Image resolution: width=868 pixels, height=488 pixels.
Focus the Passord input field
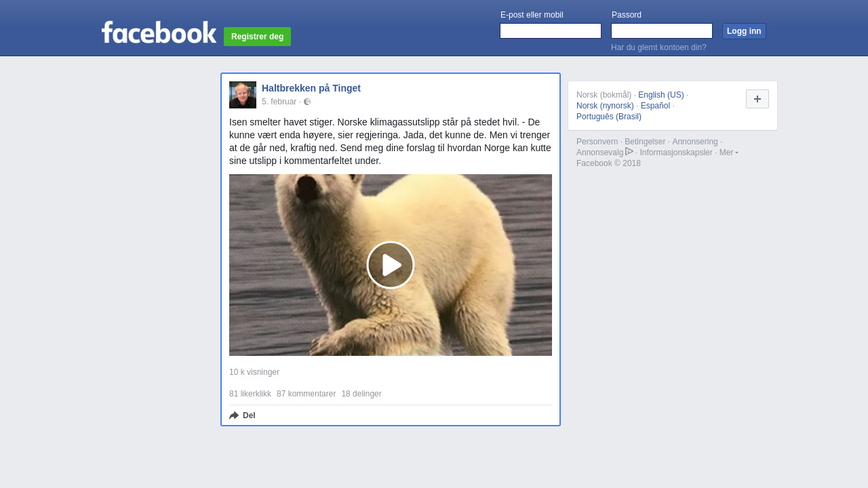point(661,31)
